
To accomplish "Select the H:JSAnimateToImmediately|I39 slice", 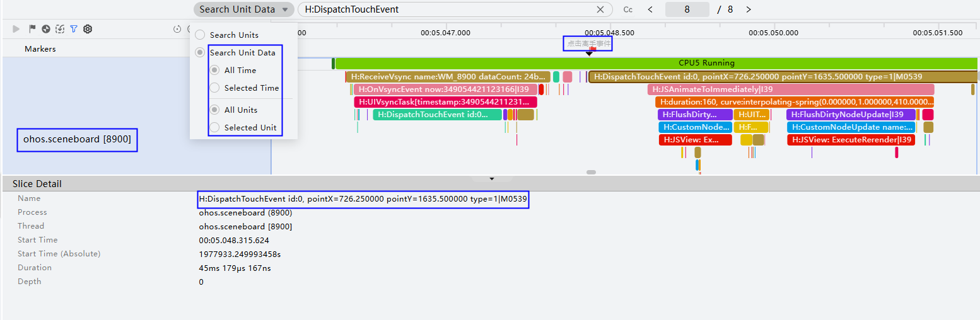I will point(791,89).
